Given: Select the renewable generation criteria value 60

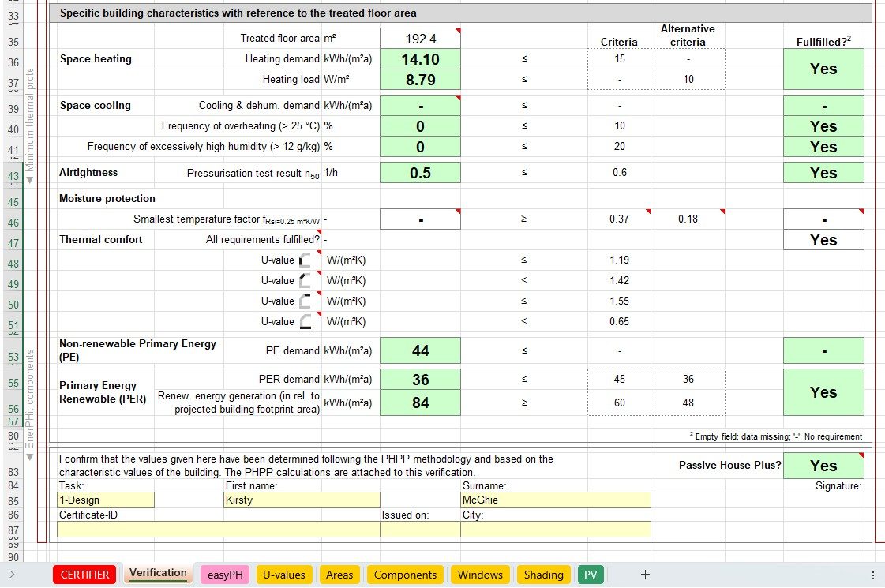Looking at the screenshot, I should coord(619,403).
